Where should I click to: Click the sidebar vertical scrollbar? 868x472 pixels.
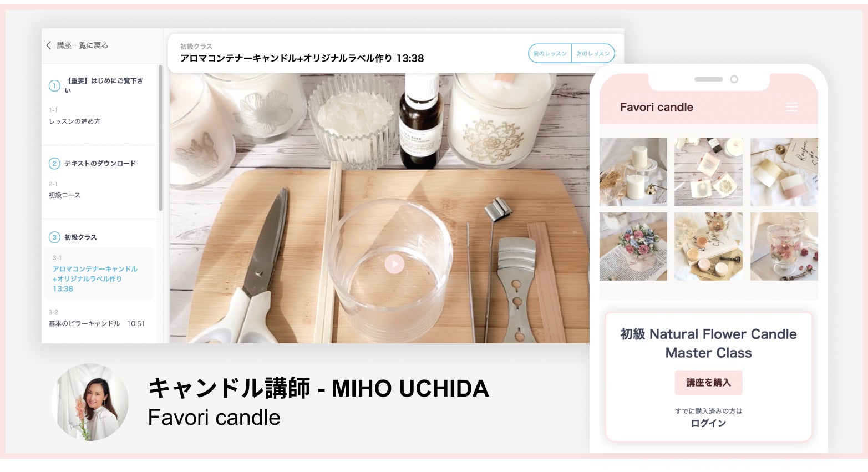(160, 138)
